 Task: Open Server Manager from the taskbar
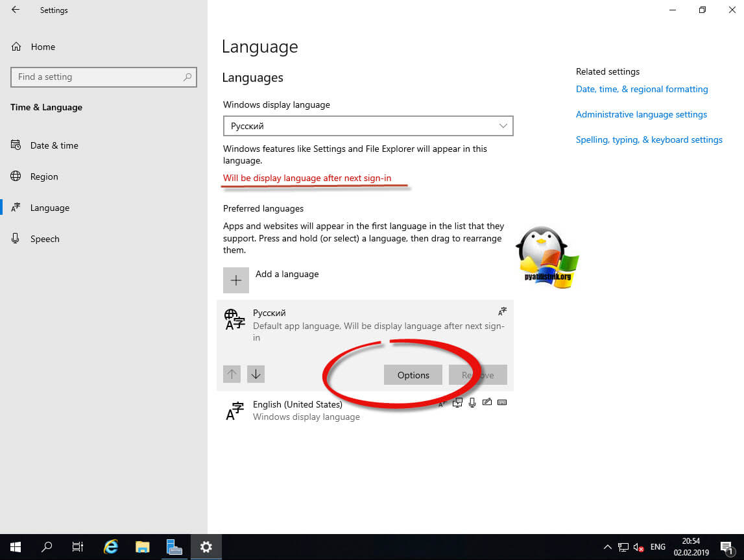tap(174, 546)
